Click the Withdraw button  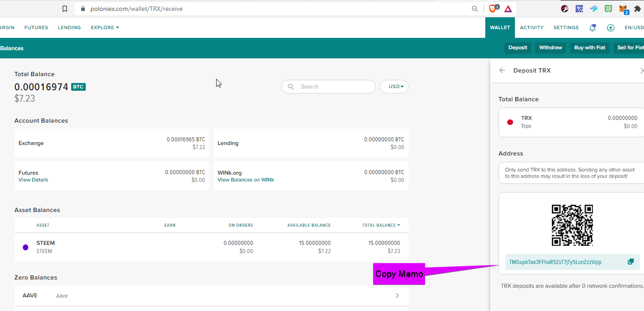(551, 48)
